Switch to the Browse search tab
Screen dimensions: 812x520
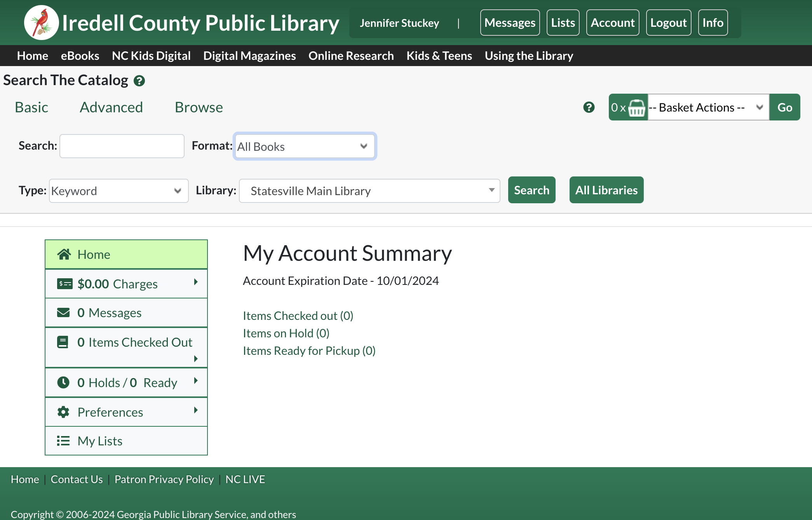[x=199, y=107]
